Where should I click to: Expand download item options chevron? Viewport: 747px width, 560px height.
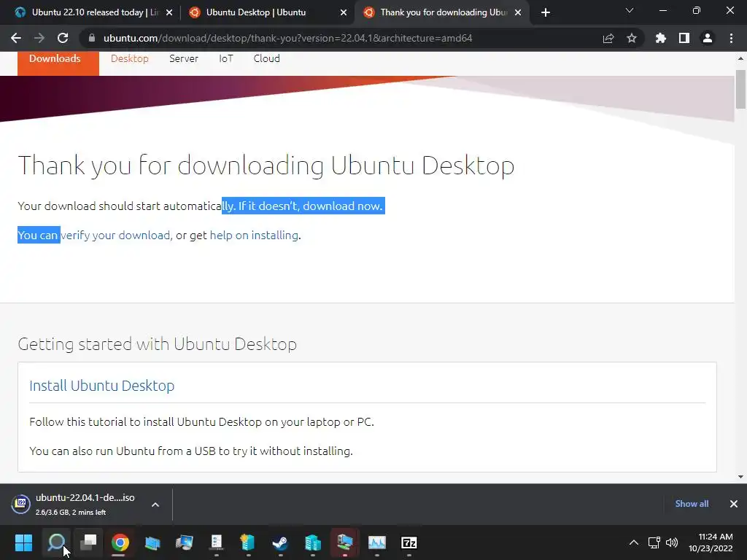[x=155, y=505]
